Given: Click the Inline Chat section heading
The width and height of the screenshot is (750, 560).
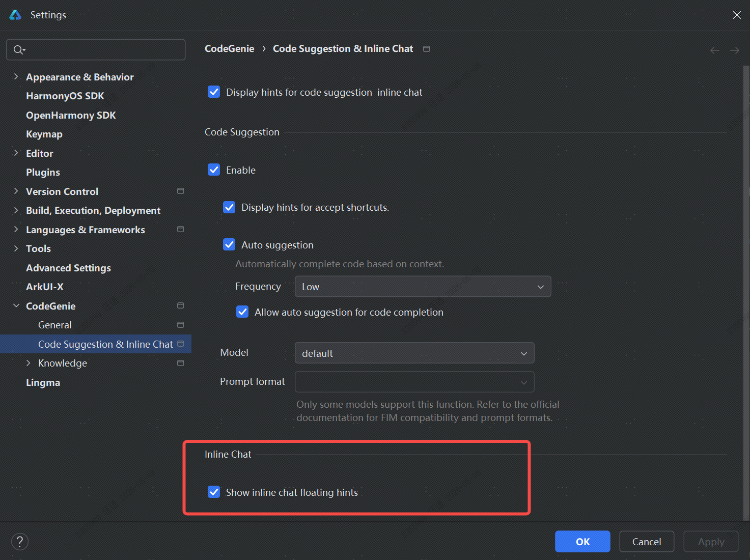Looking at the screenshot, I should [x=228, y=455].
